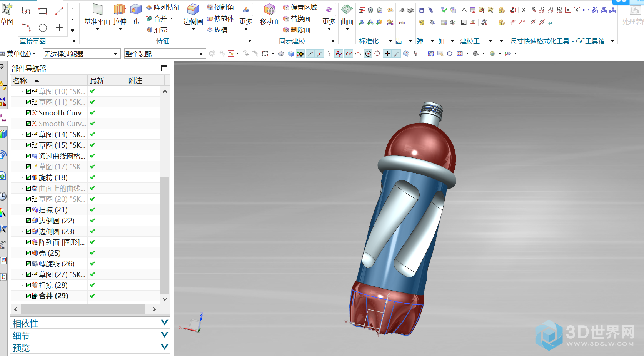Select the Chamfer (倒斜角) tool
The width and height of the screenshot is (644, 356).
pos(220,7)
